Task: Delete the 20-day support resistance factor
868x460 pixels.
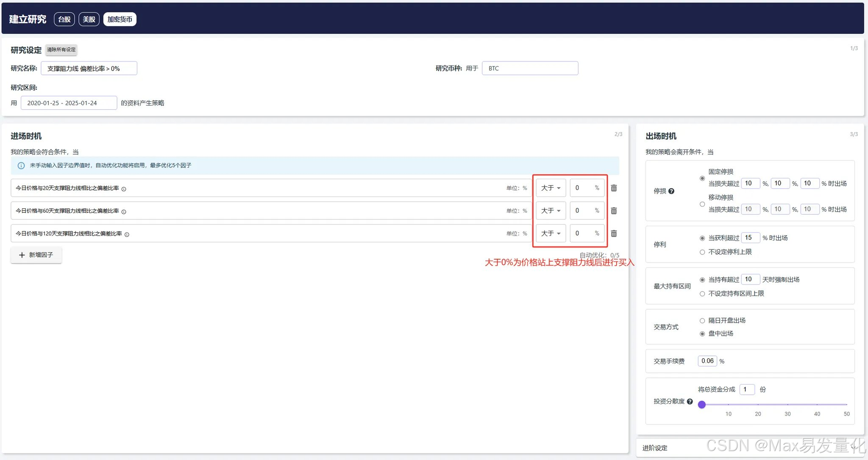Action: (x=614, y=188)
